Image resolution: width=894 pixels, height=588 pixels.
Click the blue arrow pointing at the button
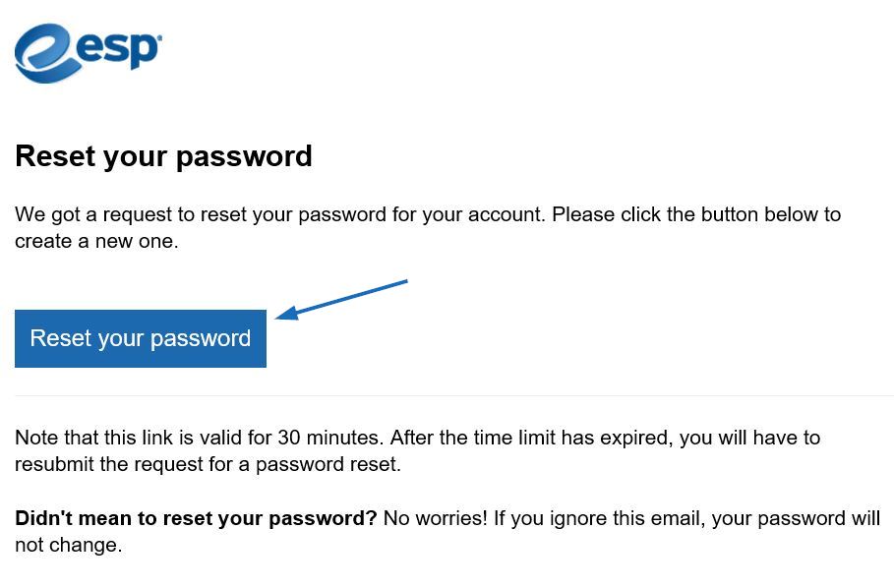[341, 300]
